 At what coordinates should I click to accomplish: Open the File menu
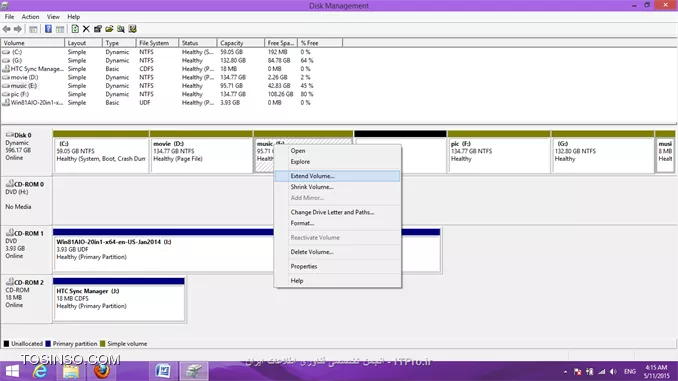coord(10,17)
